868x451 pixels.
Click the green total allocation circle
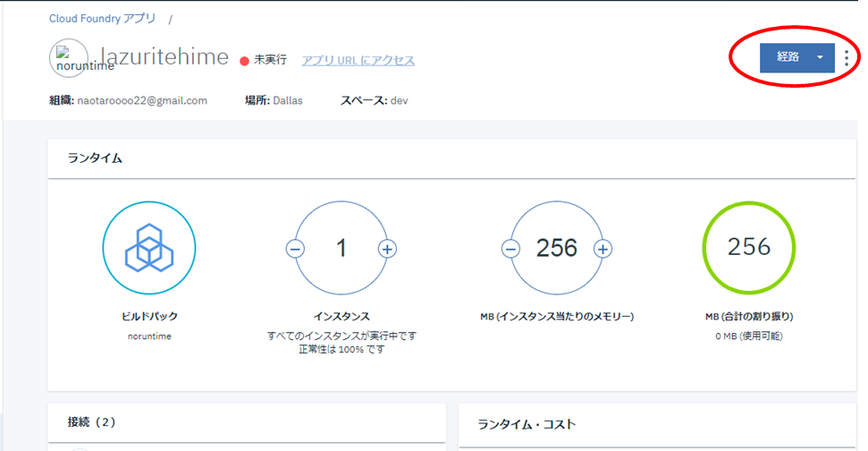(748, 248)
